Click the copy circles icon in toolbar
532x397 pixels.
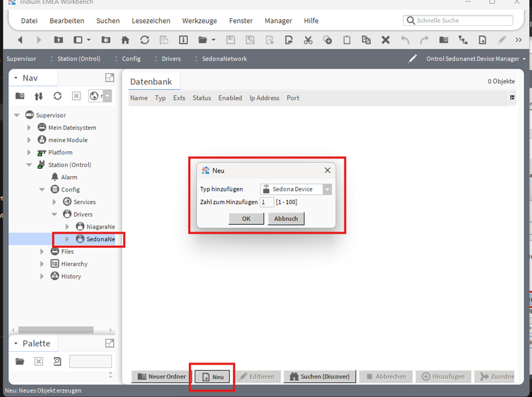click(327, 40)
